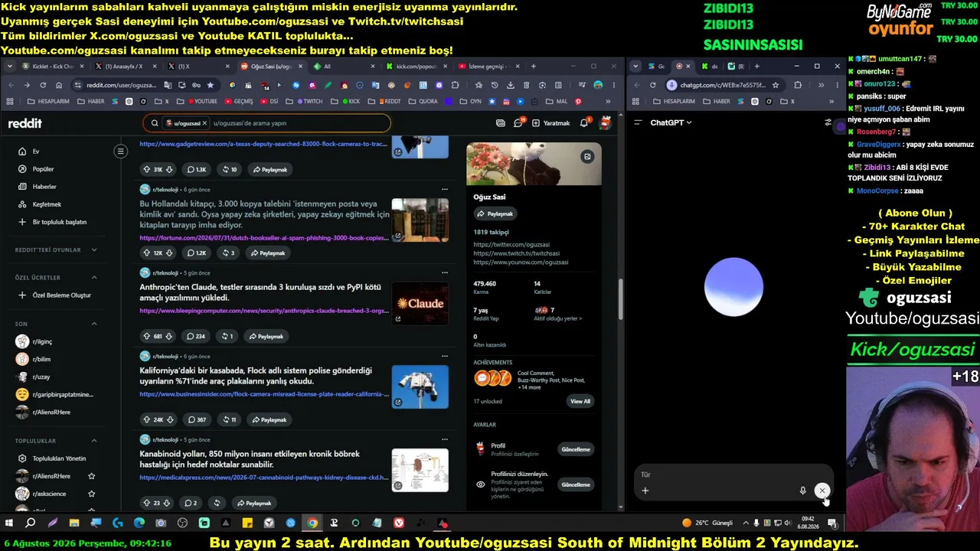Open Claude post thumbnail image
The width and height of the screenshot is (980, 551).
point(420,303)
